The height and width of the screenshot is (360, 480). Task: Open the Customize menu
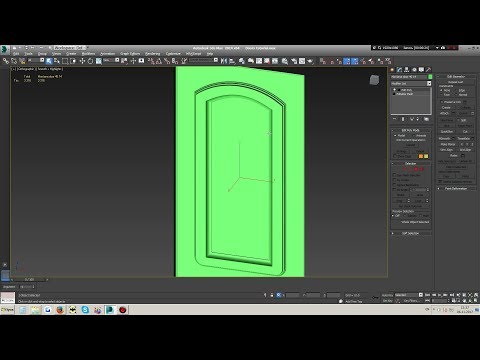[173, 54]
